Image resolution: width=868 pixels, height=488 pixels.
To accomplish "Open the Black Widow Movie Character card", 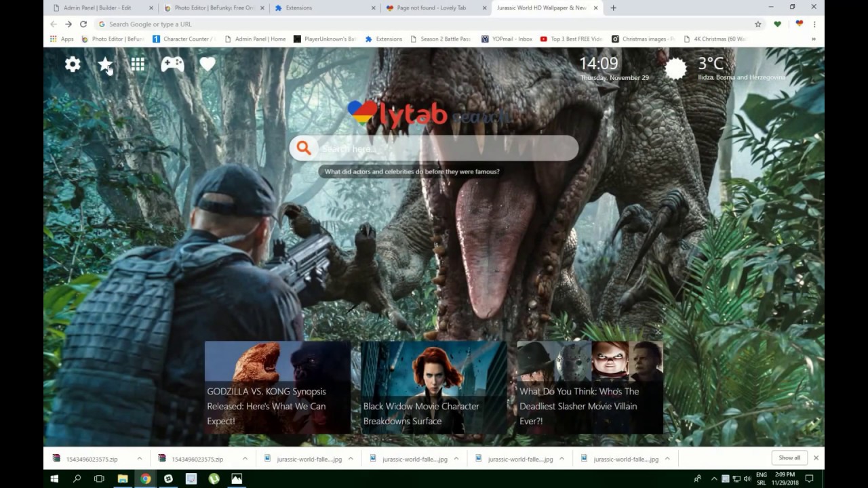I will point(433,387).
